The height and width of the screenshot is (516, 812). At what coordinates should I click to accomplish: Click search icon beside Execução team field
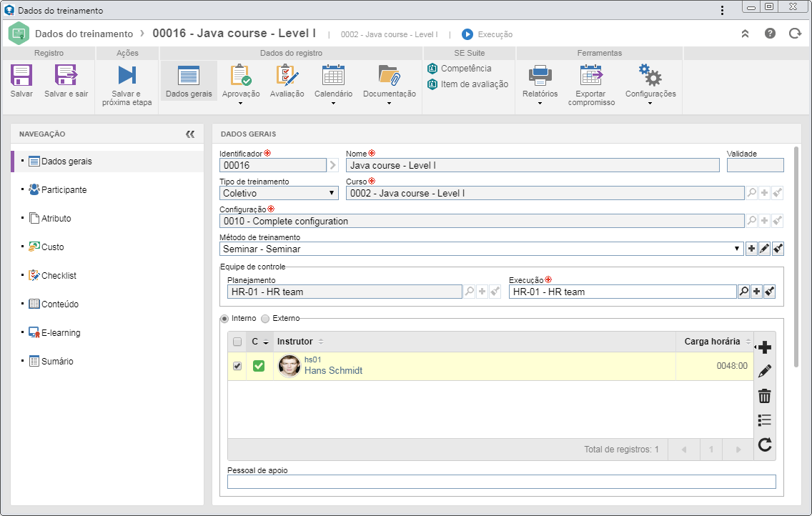(x=743, y=292)
